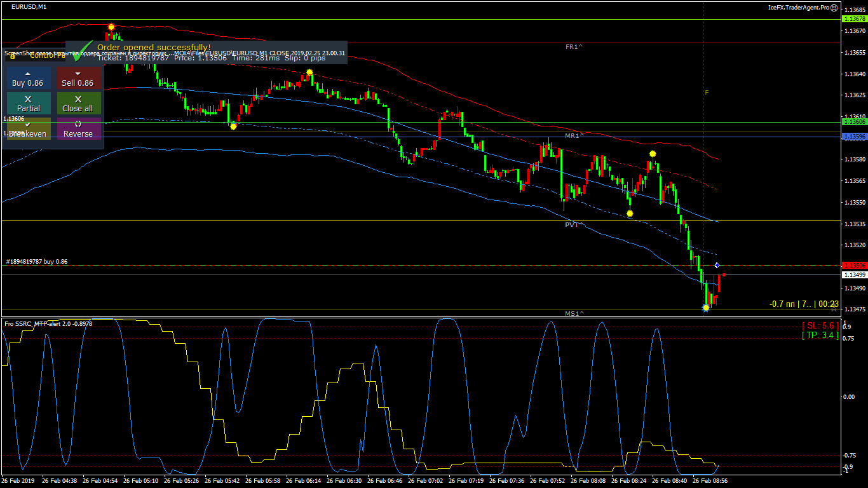Click the '[ TP: 3.4 ]' take profit text
Viewport: 868px width, 488px height.
coord(820,335)
